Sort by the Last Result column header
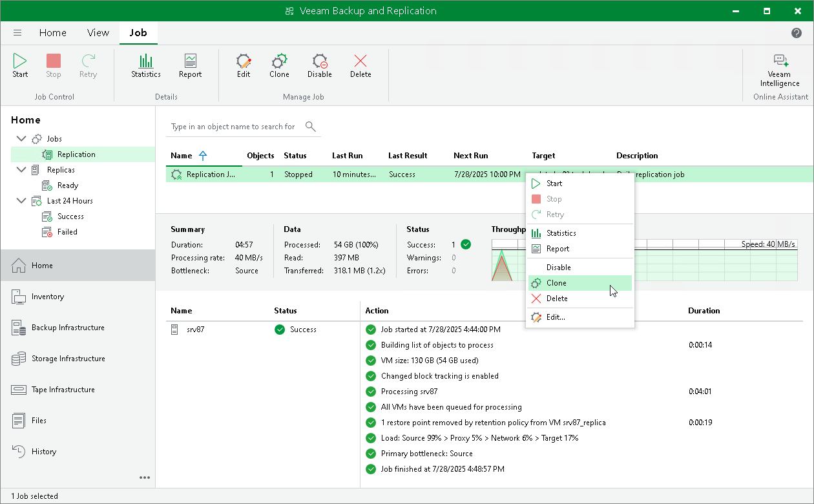The height and width of the screenshot is (504, 814). 408,156
